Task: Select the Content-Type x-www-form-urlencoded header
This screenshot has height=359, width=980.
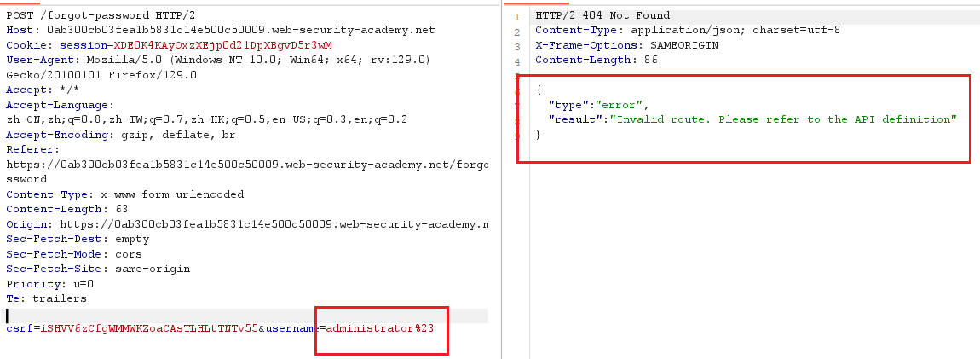Action: pos(125,194)
